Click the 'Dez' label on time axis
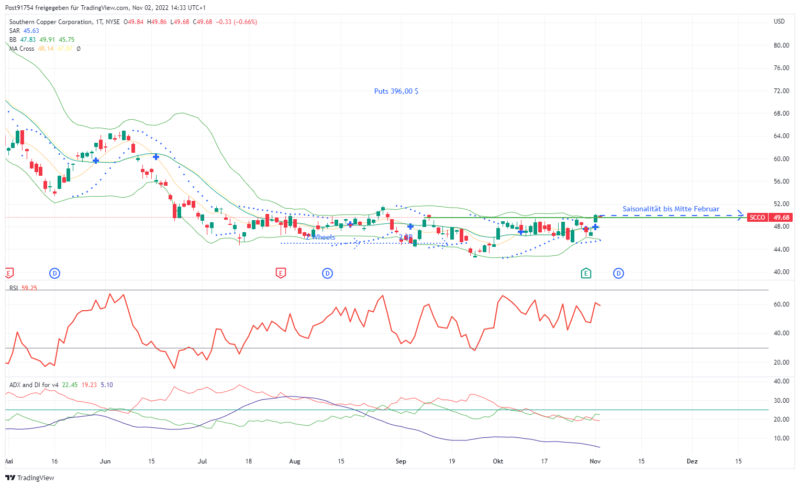 click(692, 463)
